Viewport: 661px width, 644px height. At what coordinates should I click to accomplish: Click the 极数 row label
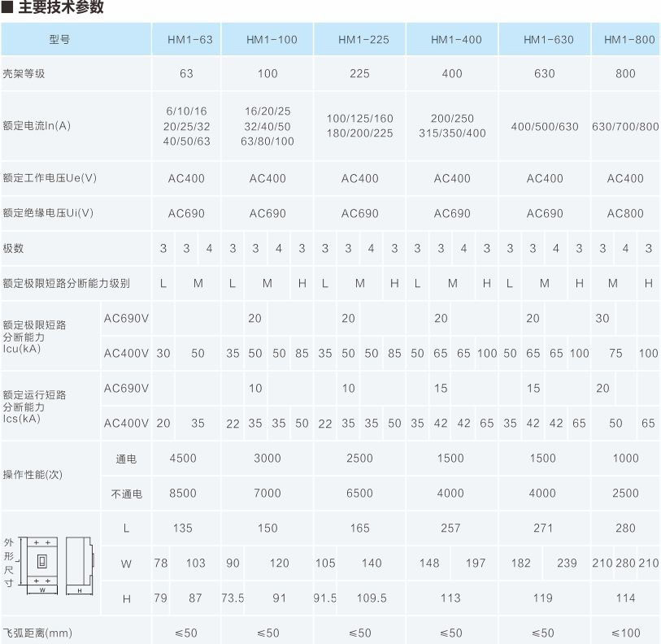pyautogui.click(x=13, y=248)
